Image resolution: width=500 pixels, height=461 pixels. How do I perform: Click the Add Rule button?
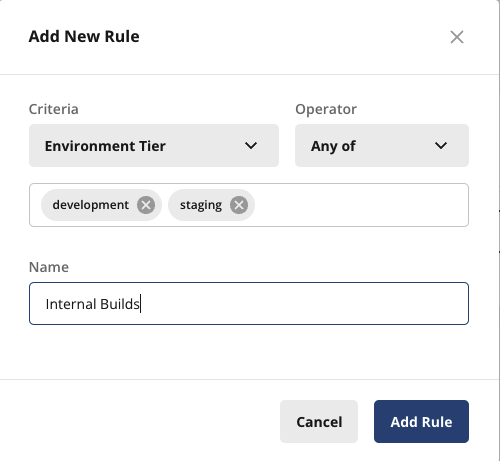(421, 422)
